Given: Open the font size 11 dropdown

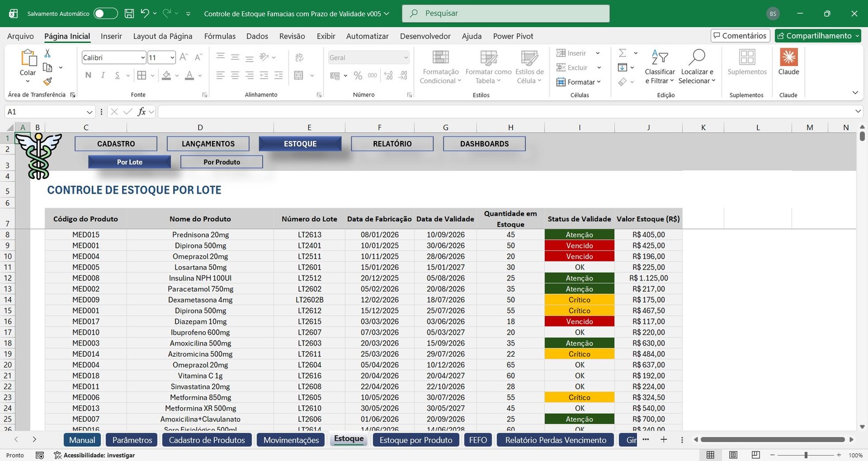Looking at the screenshot, I should (x=172, y=57).
